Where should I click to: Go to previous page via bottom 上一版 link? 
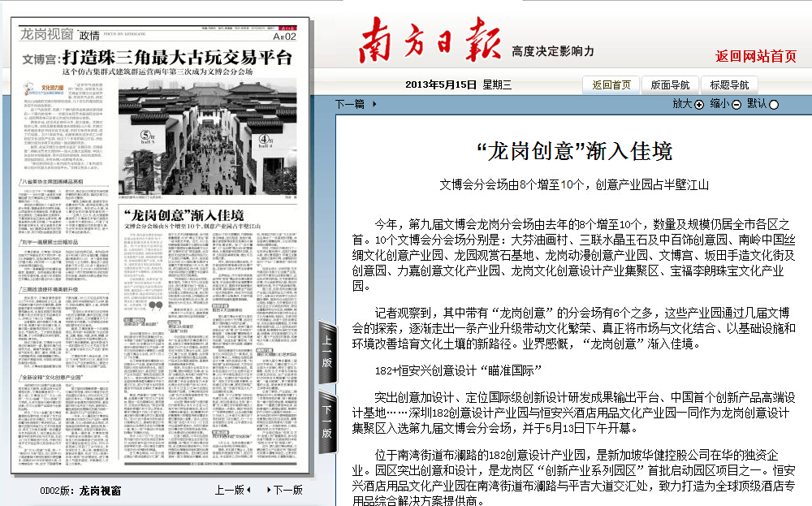point(232,490)
